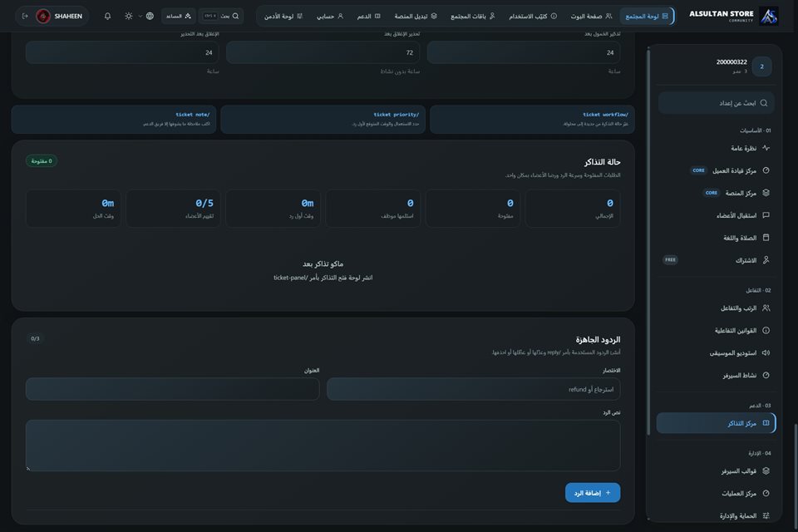Click the حالة التذاكر section heading
Viewport: 798px width, 532px height.
tap(602, 162)
